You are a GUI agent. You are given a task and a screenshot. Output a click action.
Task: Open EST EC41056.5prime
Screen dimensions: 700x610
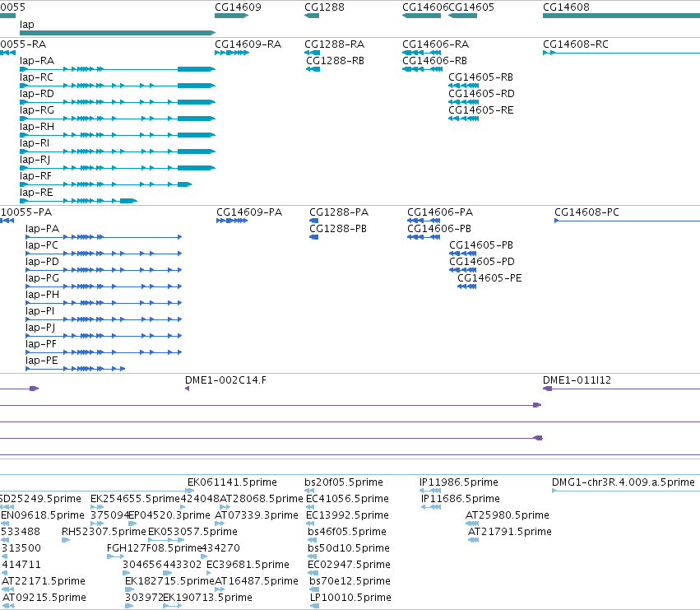348,499
